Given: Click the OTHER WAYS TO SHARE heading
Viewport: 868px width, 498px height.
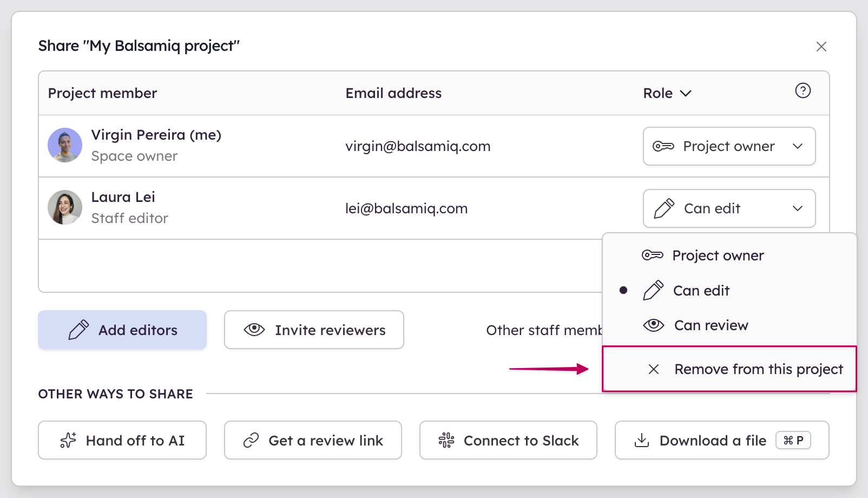Looking at the screenshot, I should pos(115,394).
